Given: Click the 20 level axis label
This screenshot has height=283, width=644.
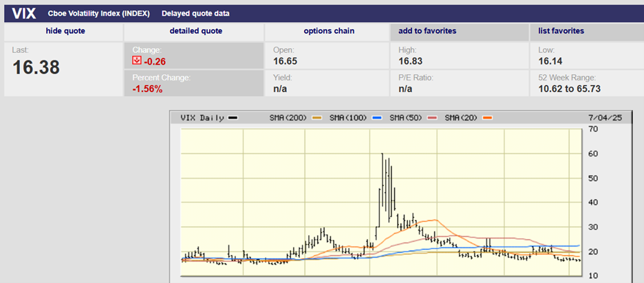Looking at the screenshot, I should (x=592, y=252).
